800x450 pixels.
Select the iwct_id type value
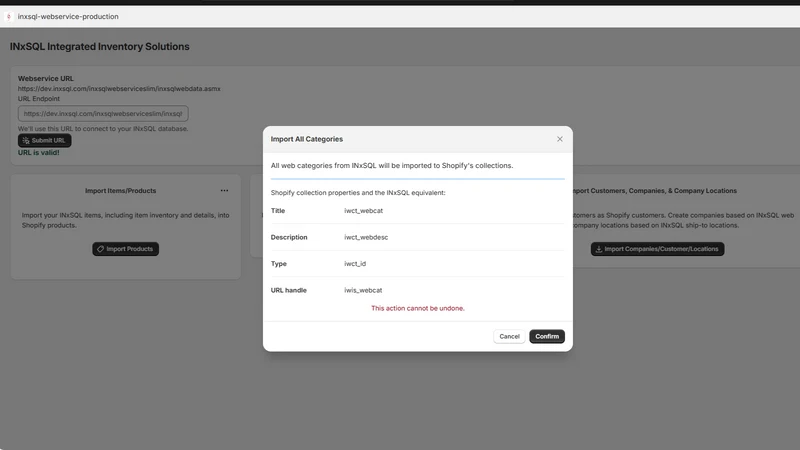(x=355, y=264)
